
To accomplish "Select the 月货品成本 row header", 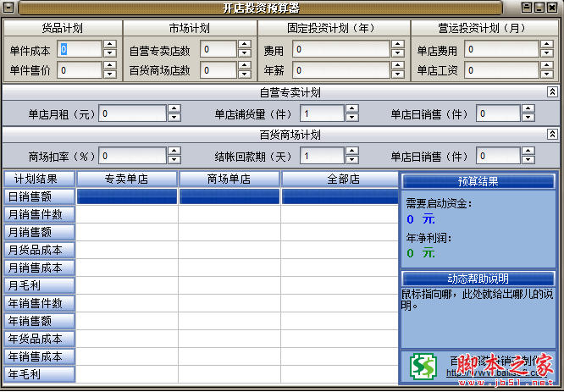I will coord(39,250).
